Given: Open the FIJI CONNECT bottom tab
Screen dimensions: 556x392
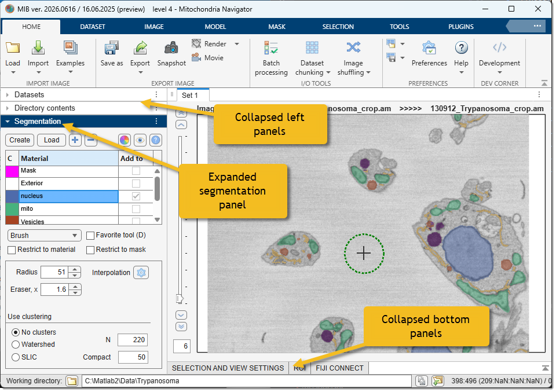Looking at the screenshot, I should [340, 368].
